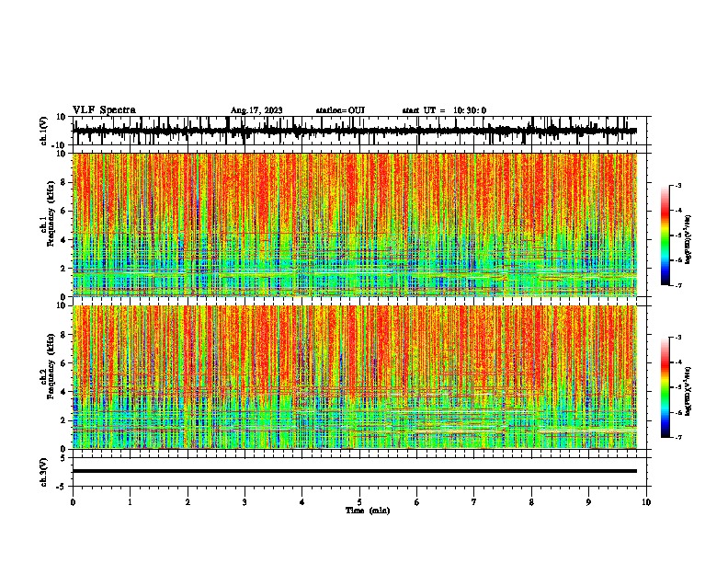Viewport: 728px width, 563px height.
Task: Select the date text "Aug.17, 2023"
Action: [x=256, y=110]
